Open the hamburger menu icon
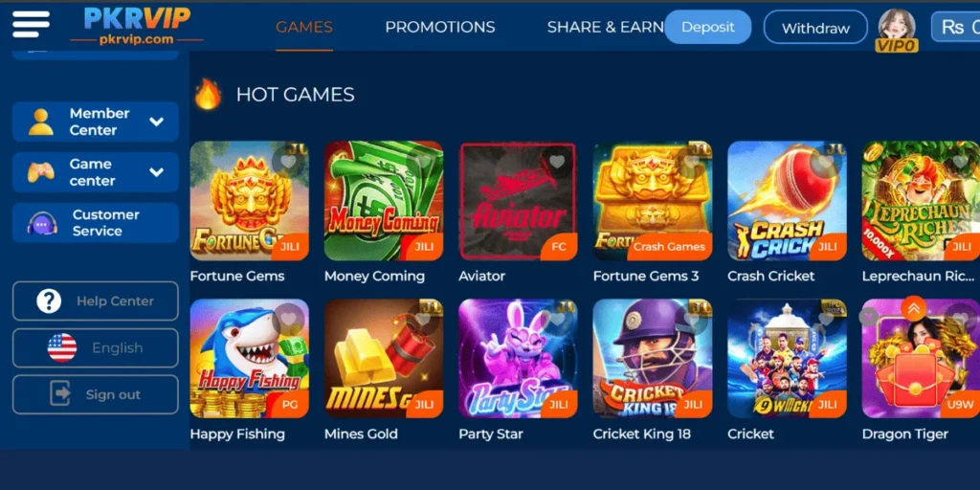 (31, 24)
